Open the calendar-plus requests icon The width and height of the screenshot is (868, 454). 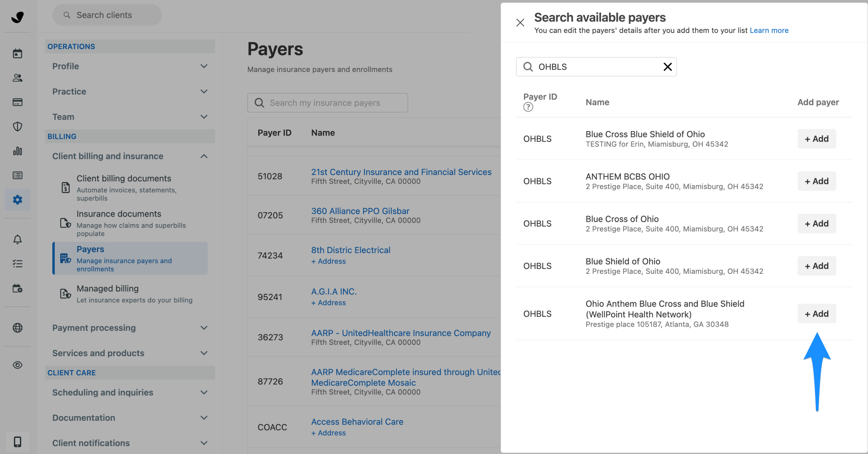coord(17,288)
